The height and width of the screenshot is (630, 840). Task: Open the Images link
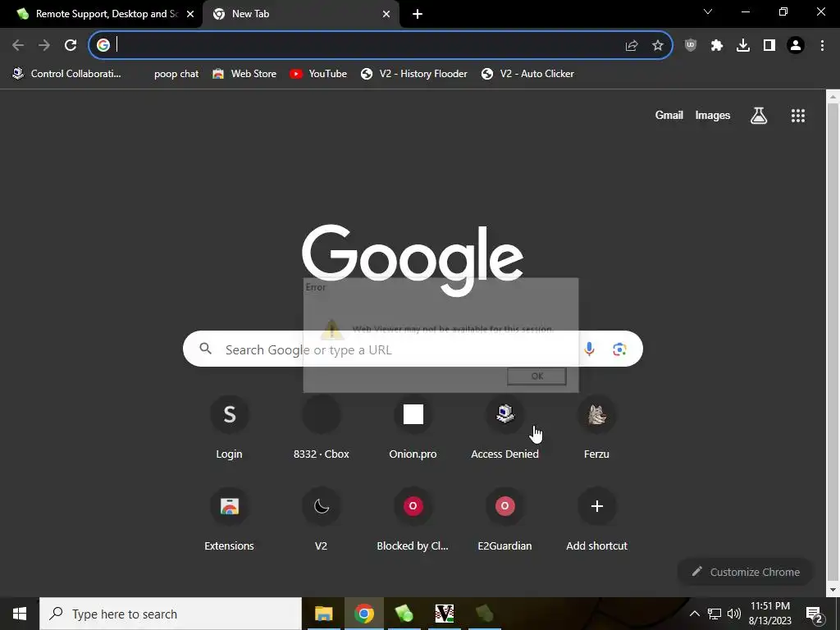[713, 115]
